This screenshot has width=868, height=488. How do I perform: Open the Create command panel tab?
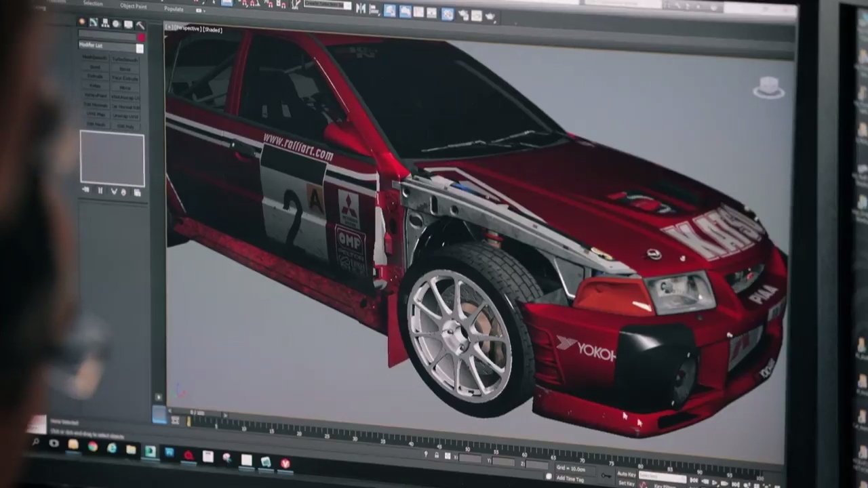click(x=82, y=22)
